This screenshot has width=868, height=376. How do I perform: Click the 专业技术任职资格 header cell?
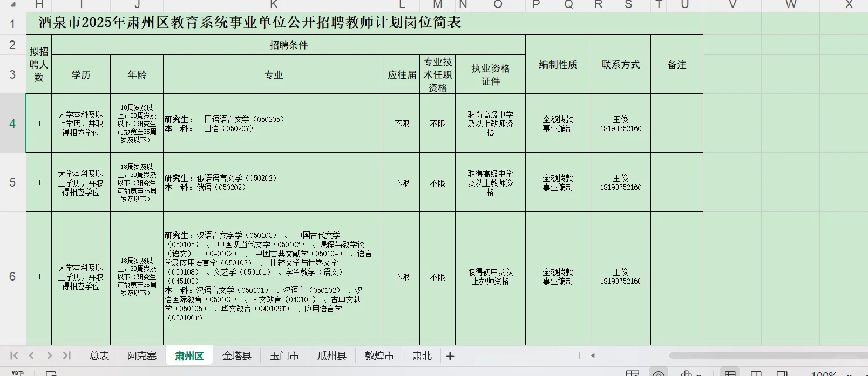pos(438,74)
